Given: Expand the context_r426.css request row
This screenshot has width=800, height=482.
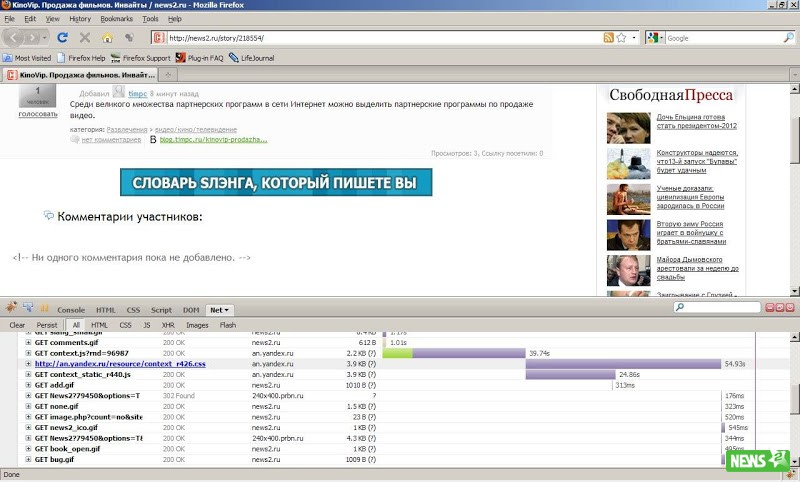Looking at the screenshot, I should pyautogui.click(x=28, y=364).
